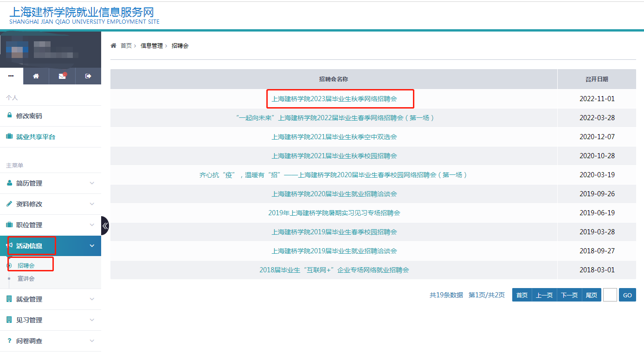644x353 pixels.
Task: Open the message envelope icon with notification badge
Action: (62, 75)
